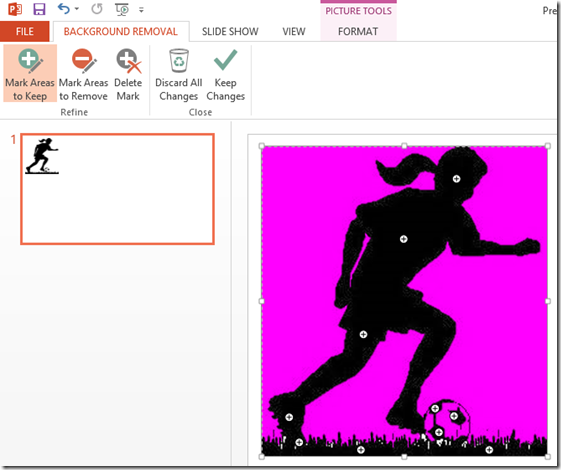Image resolution: width=561 pixels, height=470 pixels.
Task: Click the Undo arrow icon
Action: tap(64, 9)
